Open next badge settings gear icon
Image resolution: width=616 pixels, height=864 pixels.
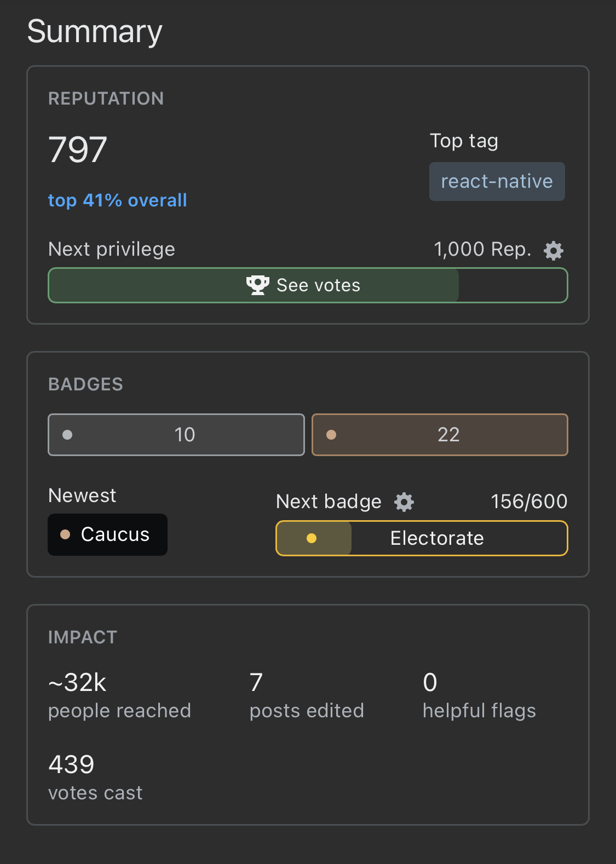coord(404,502)
